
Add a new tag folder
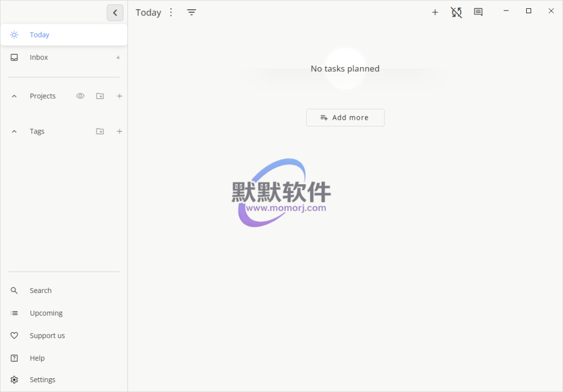pos(100,131)
